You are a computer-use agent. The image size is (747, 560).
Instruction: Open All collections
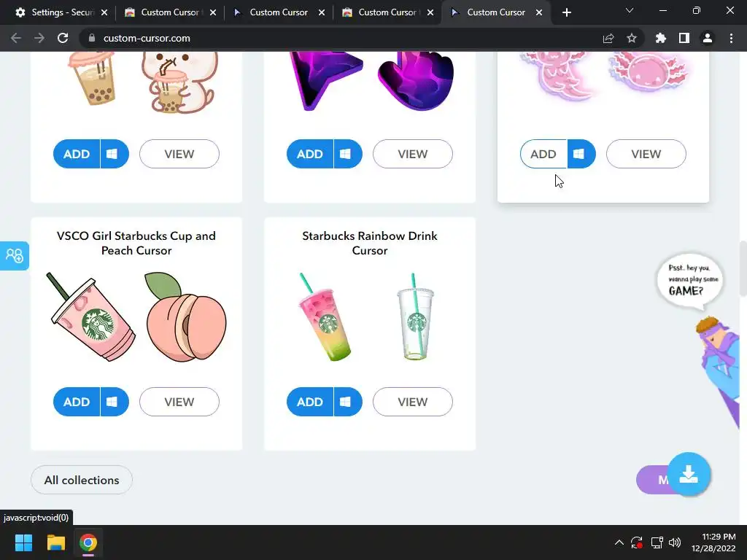82,480
